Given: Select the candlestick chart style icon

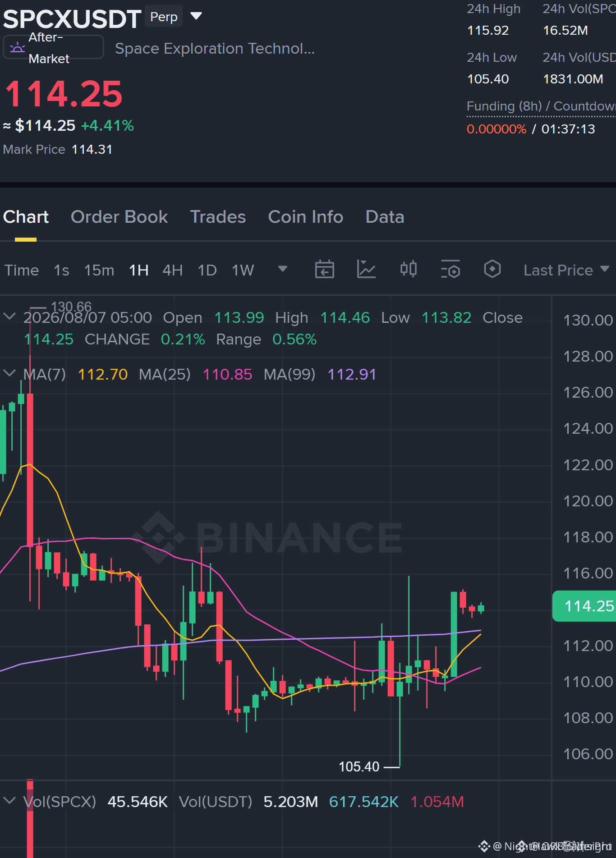Looking at the screenshot, I should pyautogui.click(x=409, y=270).
